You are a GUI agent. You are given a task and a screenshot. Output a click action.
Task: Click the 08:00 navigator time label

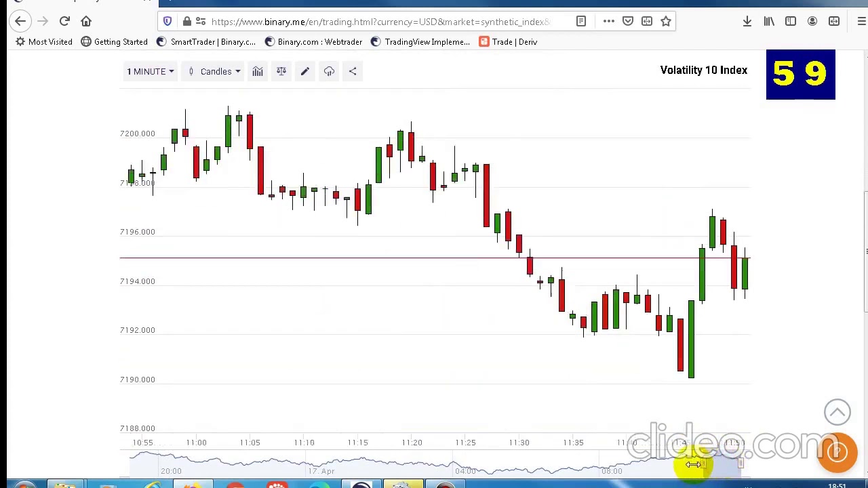coord(611,471)
